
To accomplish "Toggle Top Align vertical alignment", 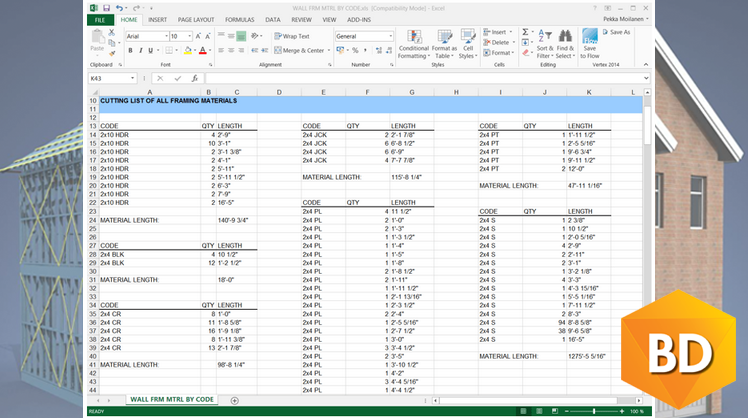I will click(221, 36).
